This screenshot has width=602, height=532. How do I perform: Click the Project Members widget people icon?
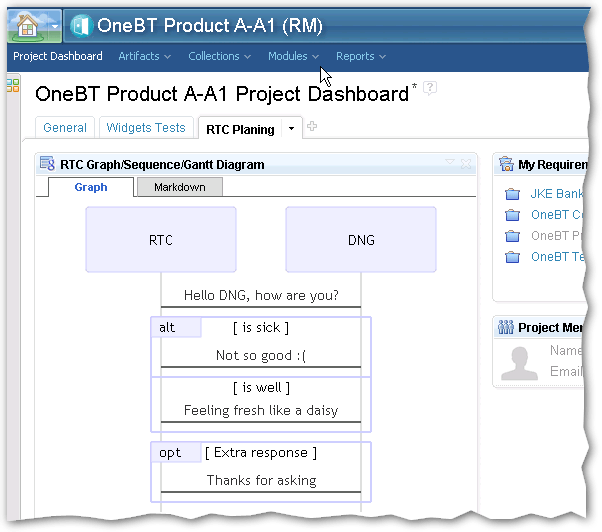click(506, 327)
